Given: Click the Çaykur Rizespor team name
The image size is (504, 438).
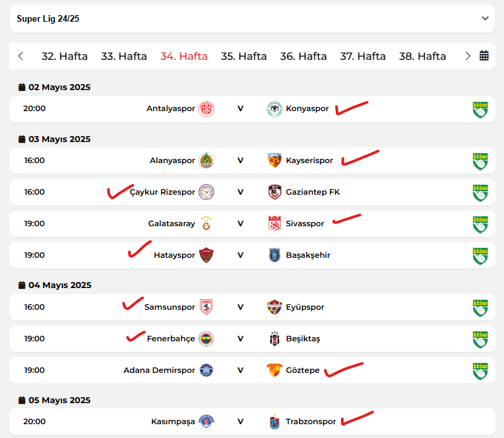Looking at the screenshot, I should click(x=162, y=192).
